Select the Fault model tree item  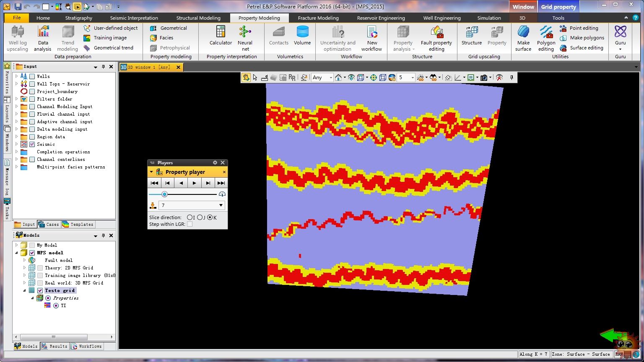pos(59,260)
